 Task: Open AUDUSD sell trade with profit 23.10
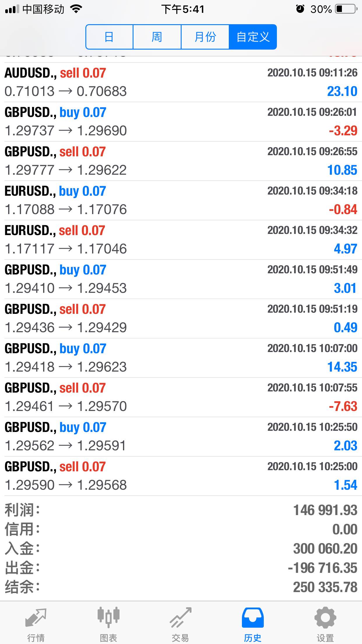coord(181,82)
